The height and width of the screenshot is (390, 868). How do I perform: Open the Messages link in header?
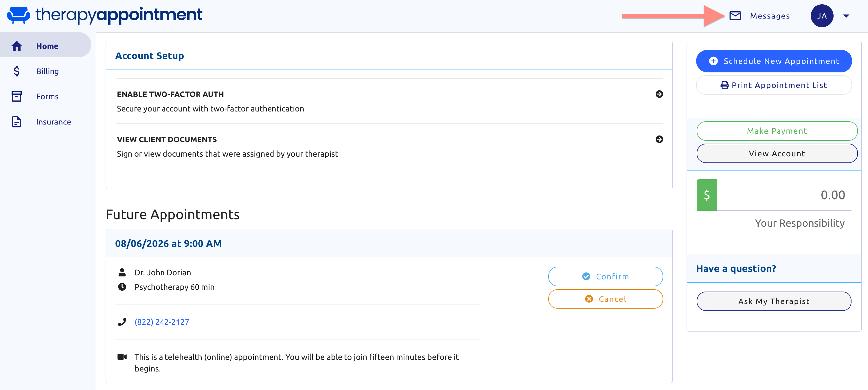tap(770, 16)
